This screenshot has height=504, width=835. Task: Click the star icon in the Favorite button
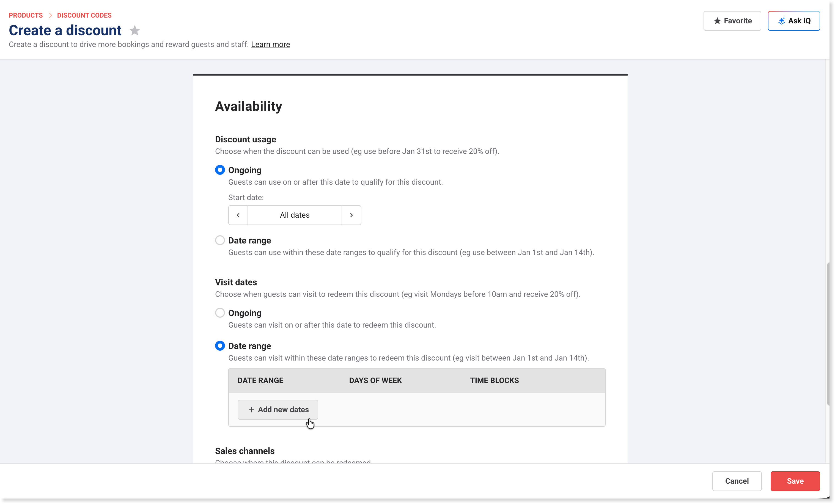coord(717,21)
